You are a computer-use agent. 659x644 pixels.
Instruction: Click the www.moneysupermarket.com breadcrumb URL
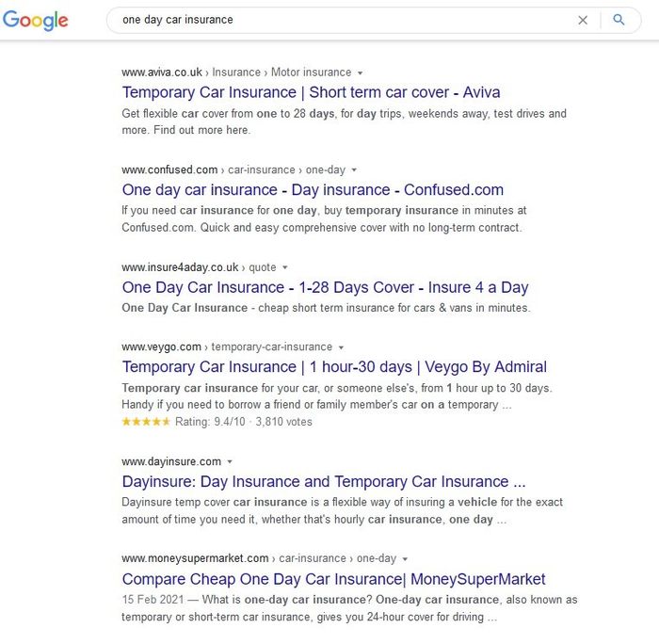click(195, 558)
